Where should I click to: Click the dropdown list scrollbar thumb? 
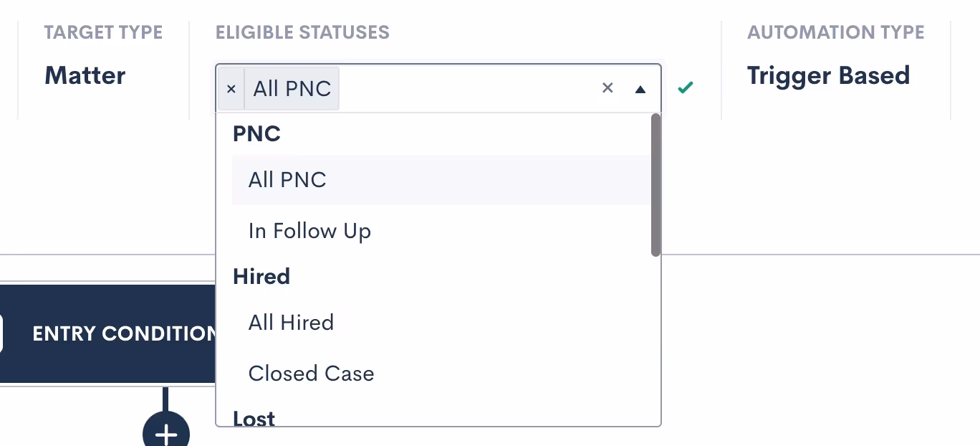coord(655,185)
